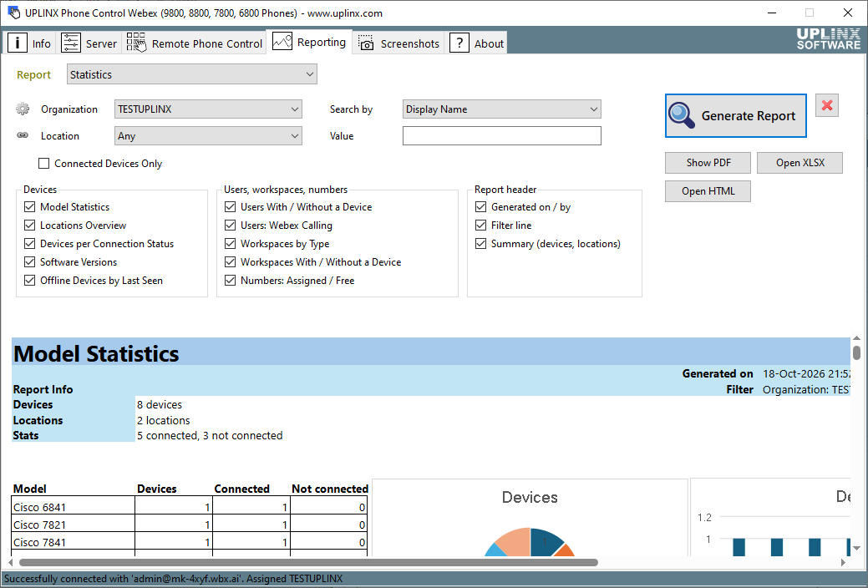Toggle Devices per Connection Status
The height and width of the screenshot is (588, 868).
tap(30, 244)
